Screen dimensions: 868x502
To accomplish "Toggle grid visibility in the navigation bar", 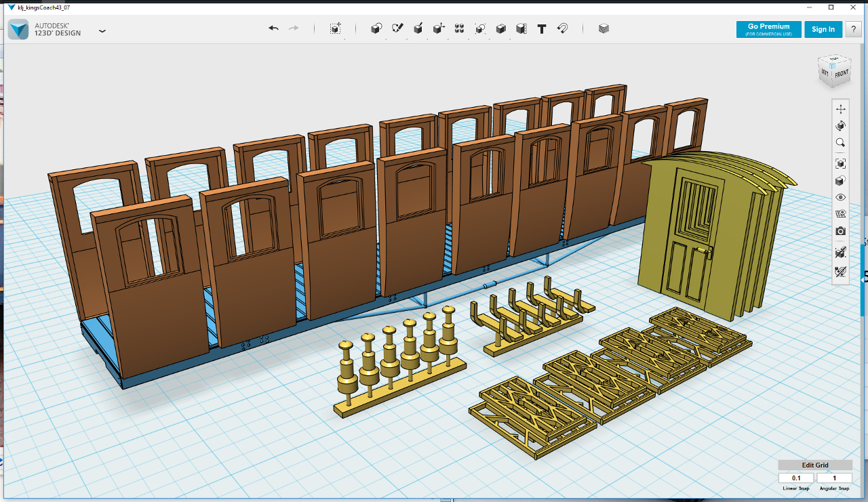I will [841, 214].
